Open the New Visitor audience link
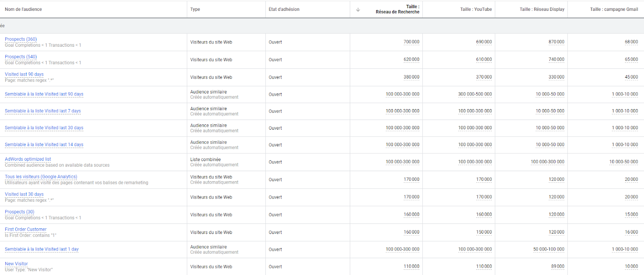644x275 pixels. pos(16,264)
